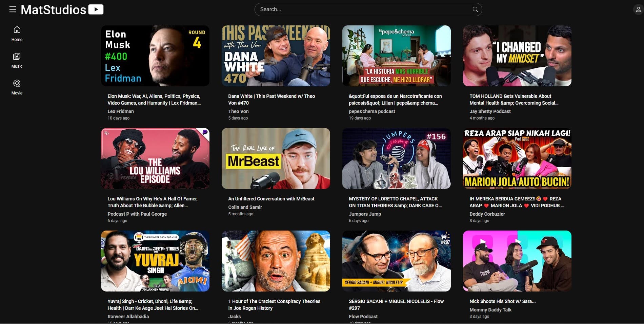Click the TOM HOLLAND Gets Vulnerable title

(x=514, y=100)
